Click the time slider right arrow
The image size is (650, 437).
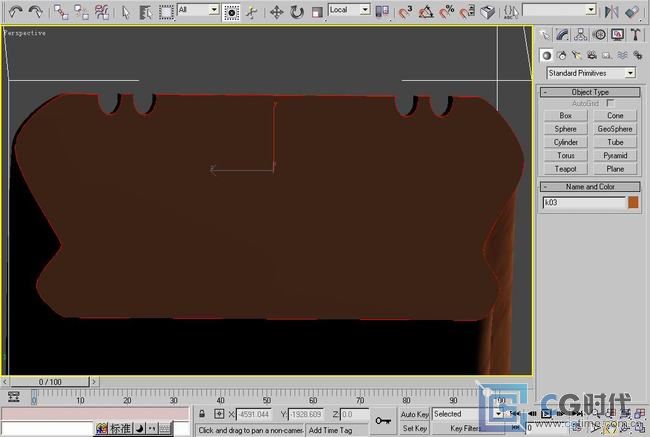(94, 381)
